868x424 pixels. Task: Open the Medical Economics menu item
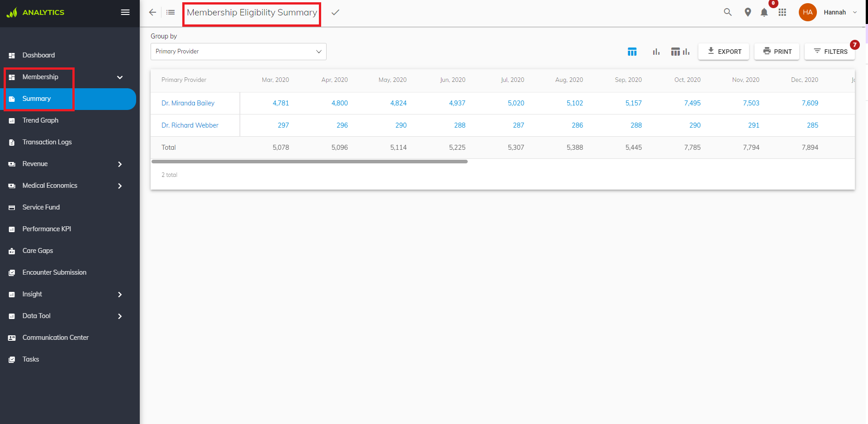tap(50, 186)
